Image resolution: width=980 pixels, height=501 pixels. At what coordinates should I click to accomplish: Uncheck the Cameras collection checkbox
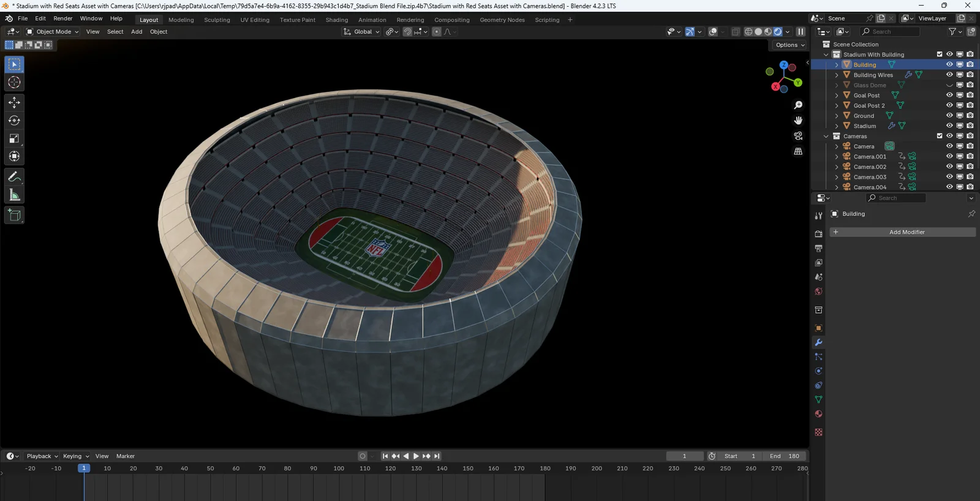click(940, 136)
